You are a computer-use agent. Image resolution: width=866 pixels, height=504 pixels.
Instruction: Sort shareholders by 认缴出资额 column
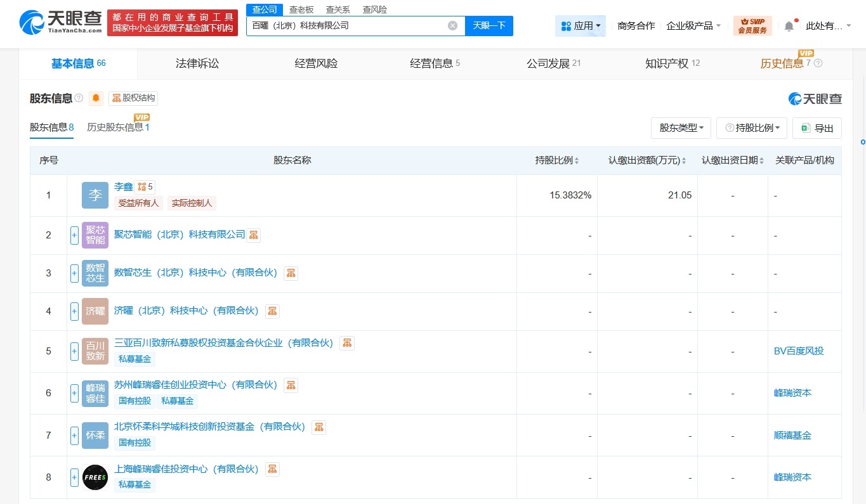click(x=683, y=160)
